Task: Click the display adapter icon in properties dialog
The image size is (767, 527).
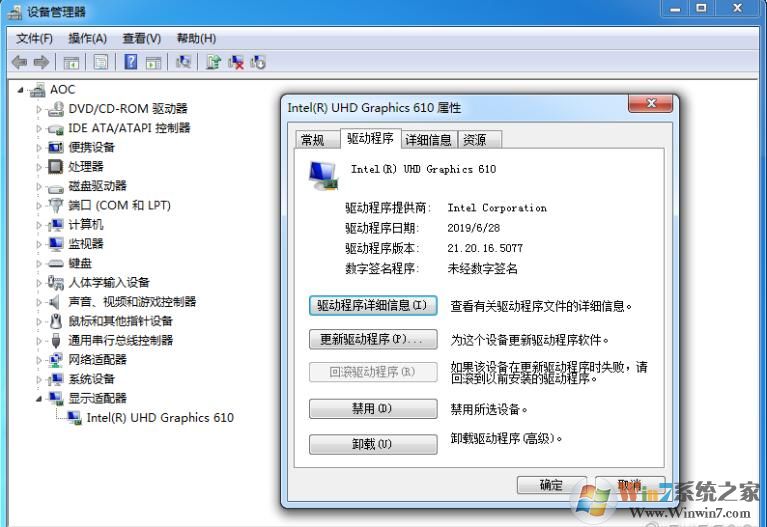Action: click(x=323, y=176)
